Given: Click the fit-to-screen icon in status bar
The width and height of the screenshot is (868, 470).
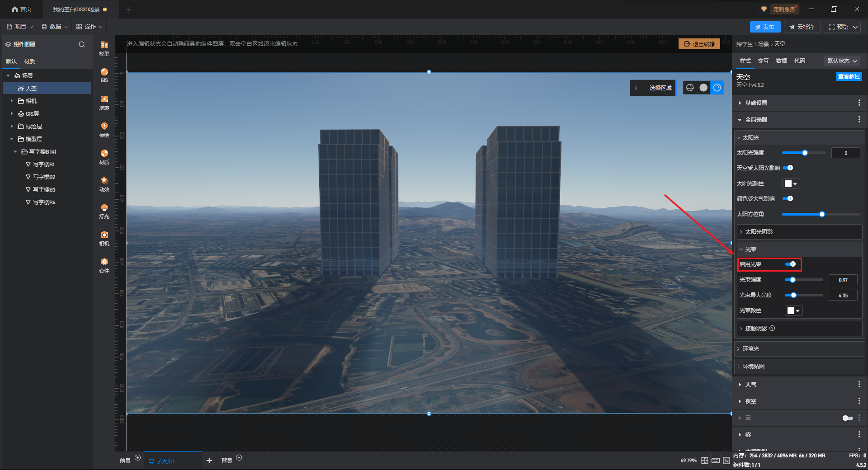Looking at the screenshot, I should tap(705, 461).
